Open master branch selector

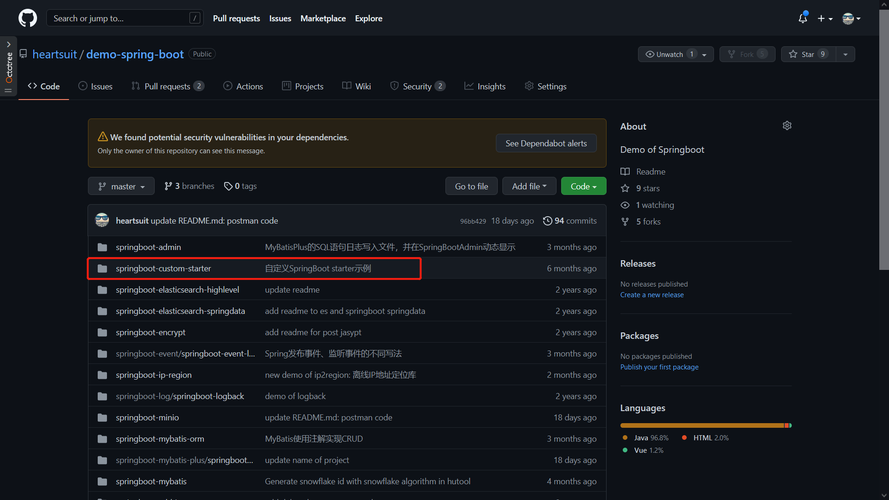pyautogui.click(x=121, y=186)
